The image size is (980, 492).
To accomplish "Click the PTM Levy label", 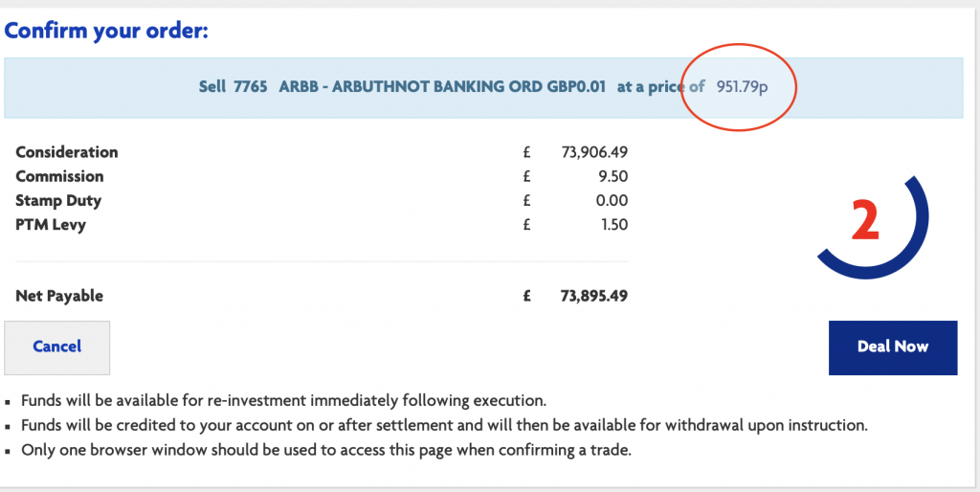I will pyautogui.click(x=52, y=224).
